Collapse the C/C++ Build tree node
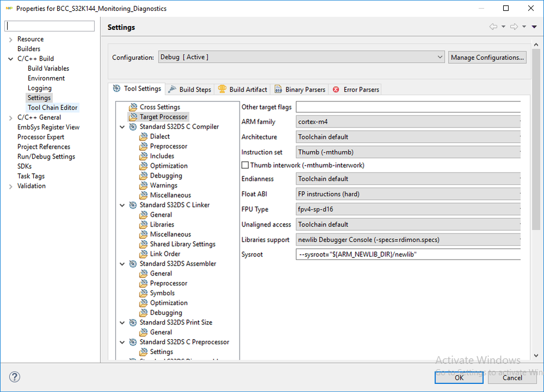This screenshot has width=544, height=392. [10, 59]
